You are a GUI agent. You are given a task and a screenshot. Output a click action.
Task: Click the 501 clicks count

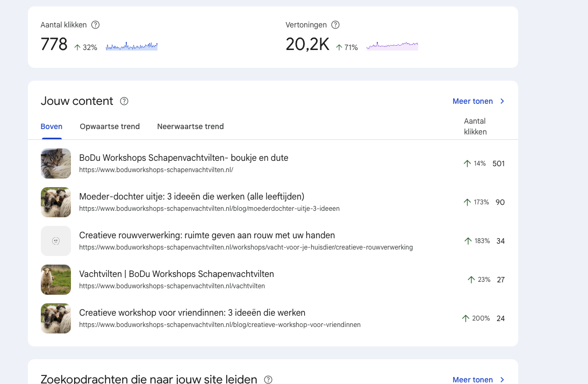click(498, 163)
